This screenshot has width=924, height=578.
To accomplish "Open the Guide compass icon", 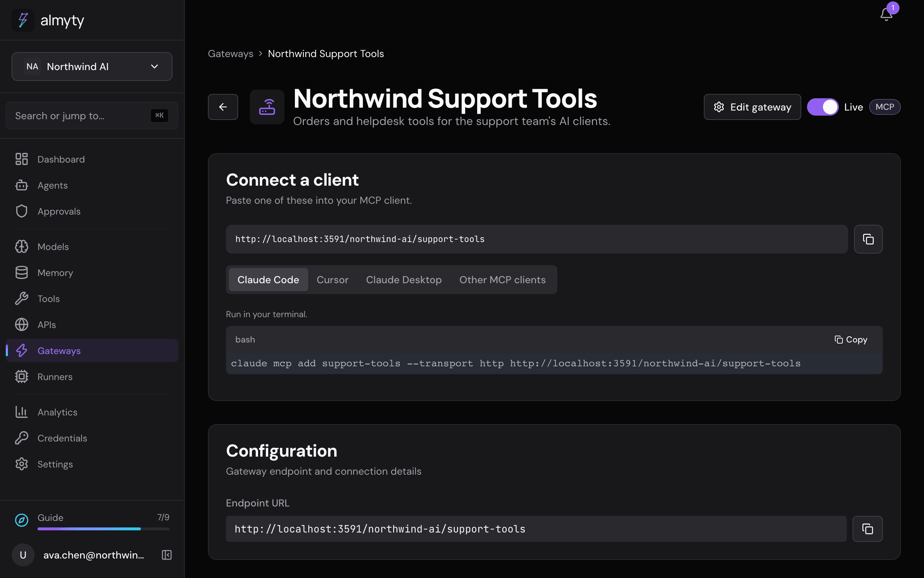I will (x=22, y=520).
